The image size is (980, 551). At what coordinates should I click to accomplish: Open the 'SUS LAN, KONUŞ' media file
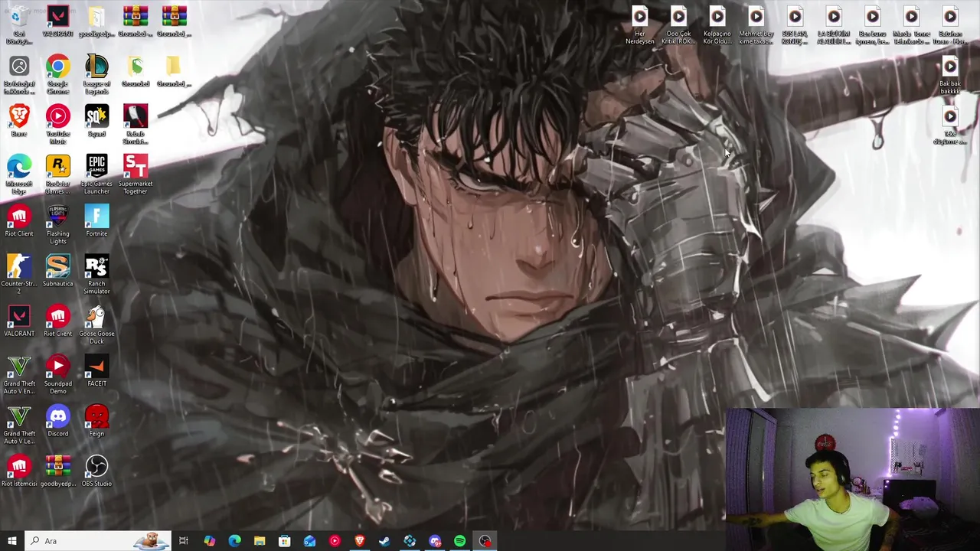tap(795, 25)
